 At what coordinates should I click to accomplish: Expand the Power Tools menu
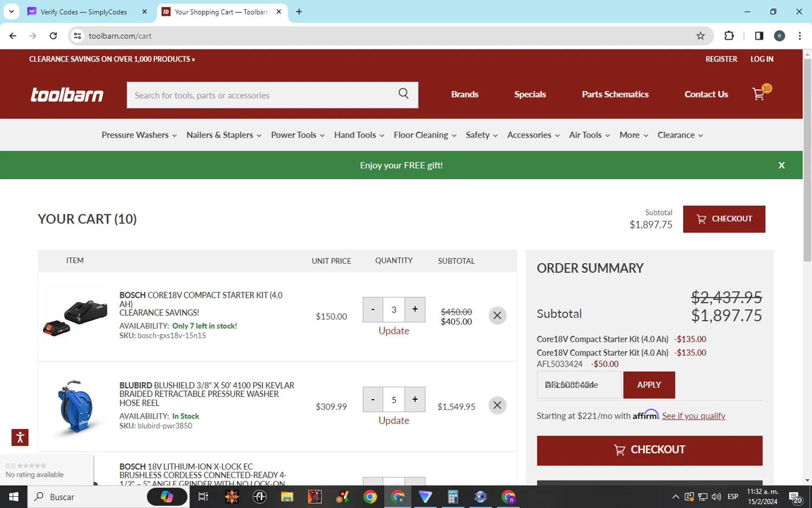pyautogui.click(x=298, y=135)
